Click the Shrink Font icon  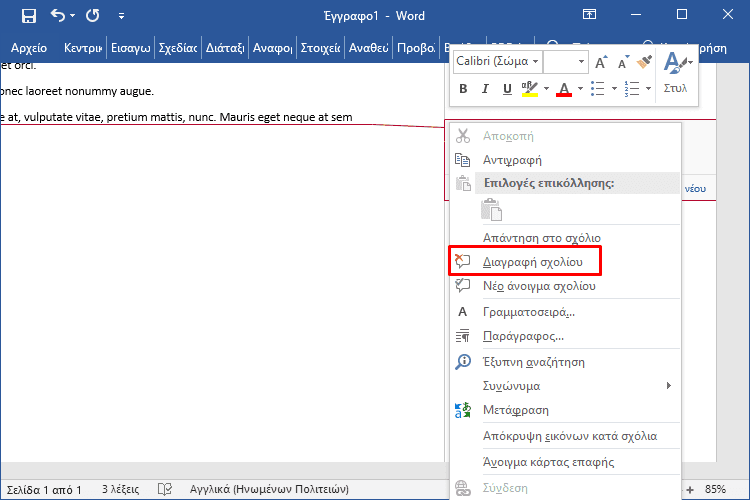623,62
